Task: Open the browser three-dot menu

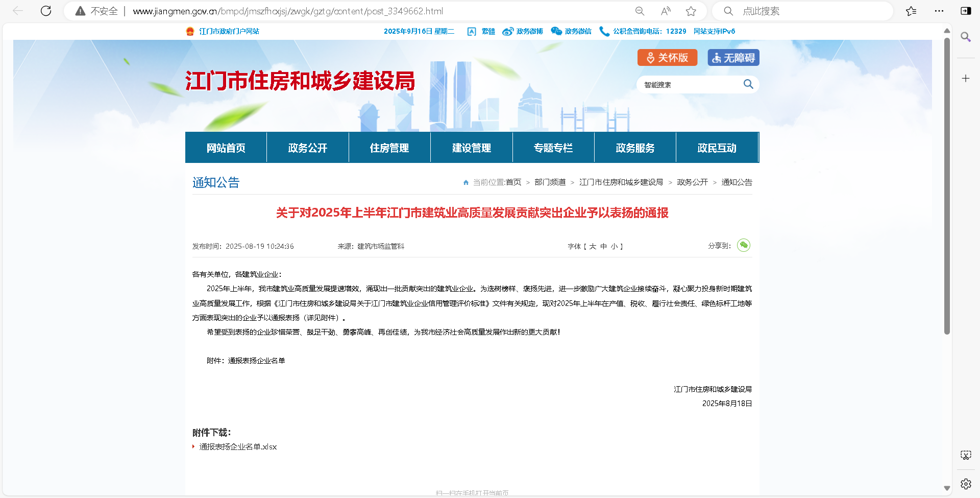Action: coord(939,11)
